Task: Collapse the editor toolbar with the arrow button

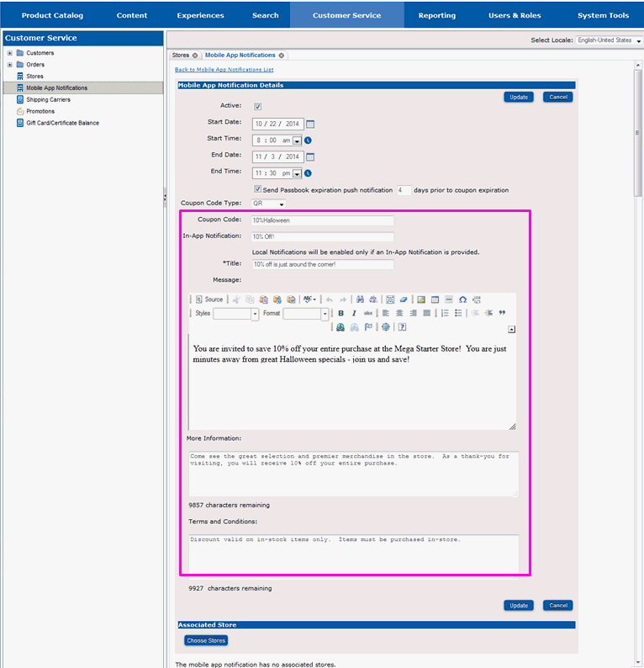Action: [x=512, y=329]
